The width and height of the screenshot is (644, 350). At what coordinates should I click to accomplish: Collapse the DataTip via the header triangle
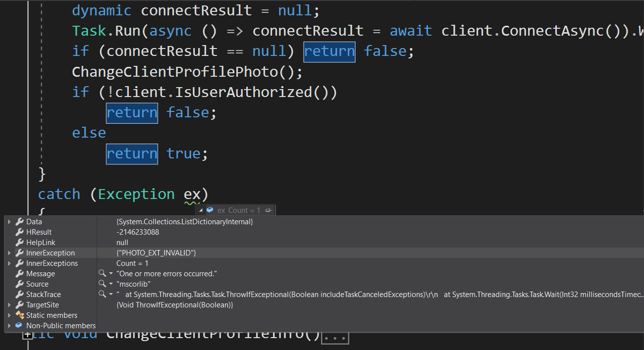(201, 209)
